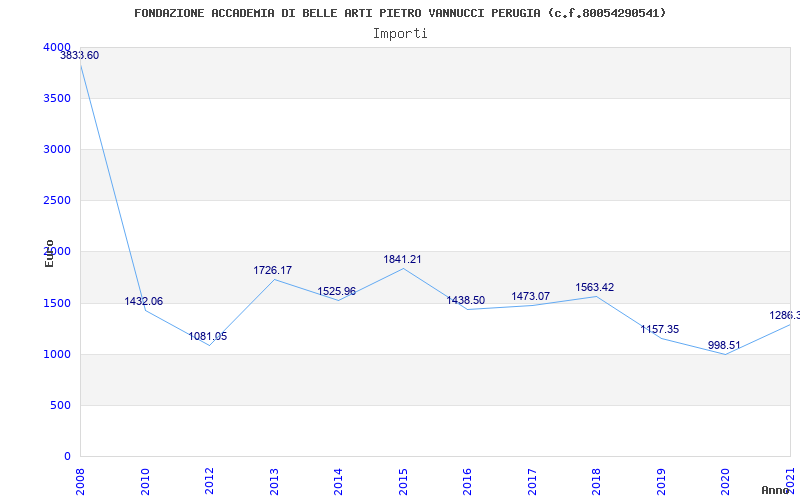This screenshot has width=800, height=500.
Task: Select the 2500 y-axis tick label
Action: pyautogui.click(x=57, y=201)
